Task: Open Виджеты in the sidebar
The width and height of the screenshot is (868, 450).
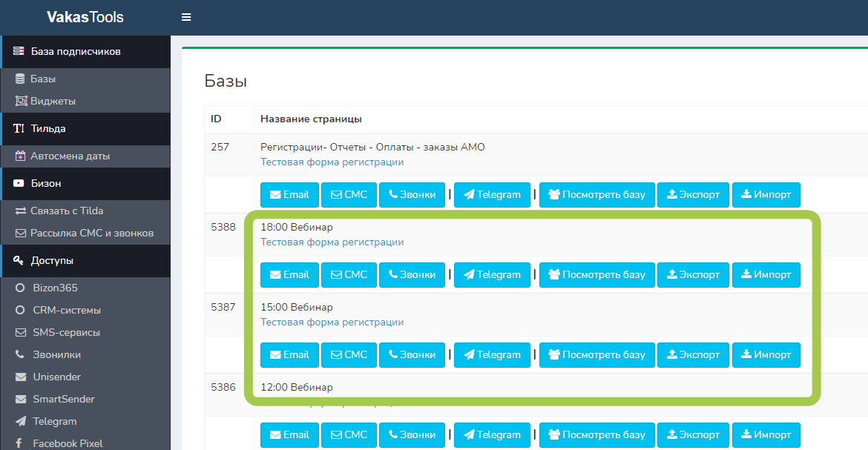Action: [53, 101]
